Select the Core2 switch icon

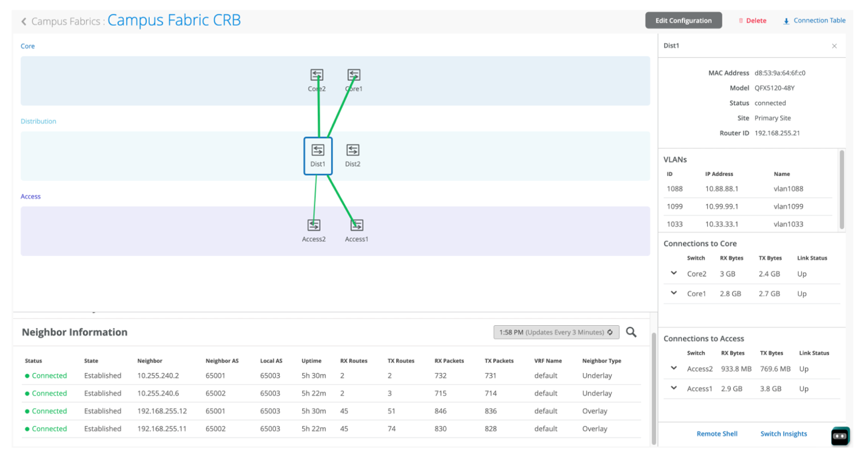click(317, 75)
